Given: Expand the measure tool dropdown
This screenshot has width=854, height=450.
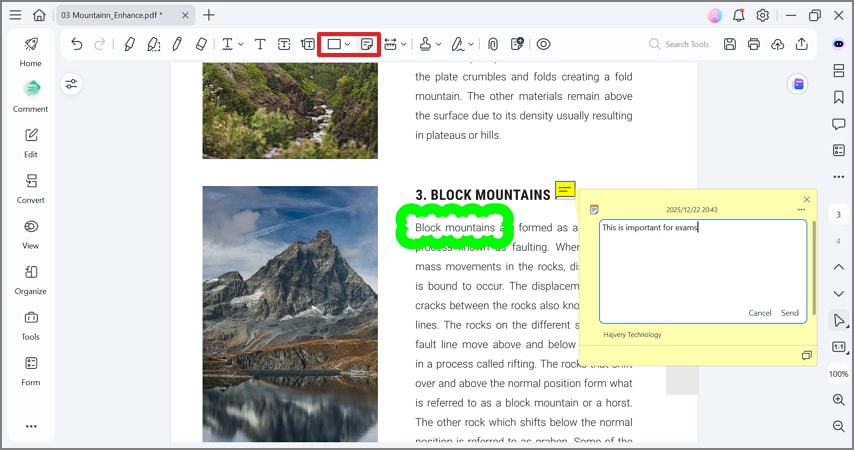Looking at the screenshot, I should pyautogui.click(x=404, y=45).
